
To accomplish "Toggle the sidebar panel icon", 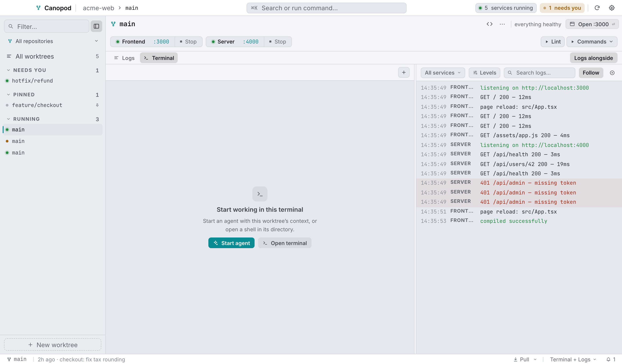I will [96, 26].
